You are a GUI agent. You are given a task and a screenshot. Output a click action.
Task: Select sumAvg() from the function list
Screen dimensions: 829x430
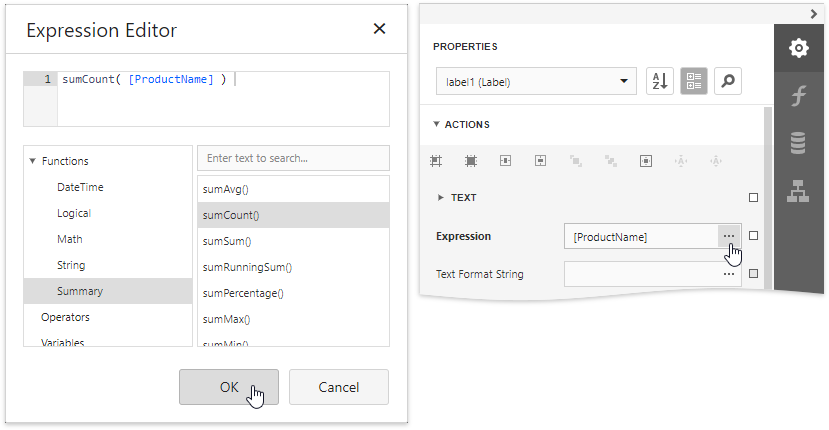pyautogui.click(x=225, y=189)
